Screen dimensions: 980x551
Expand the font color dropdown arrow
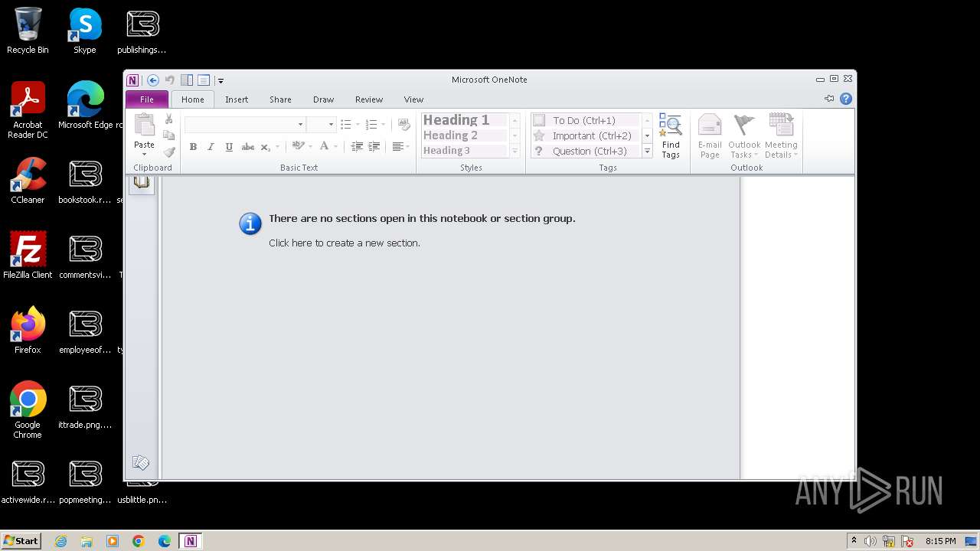tap(335, 147)
